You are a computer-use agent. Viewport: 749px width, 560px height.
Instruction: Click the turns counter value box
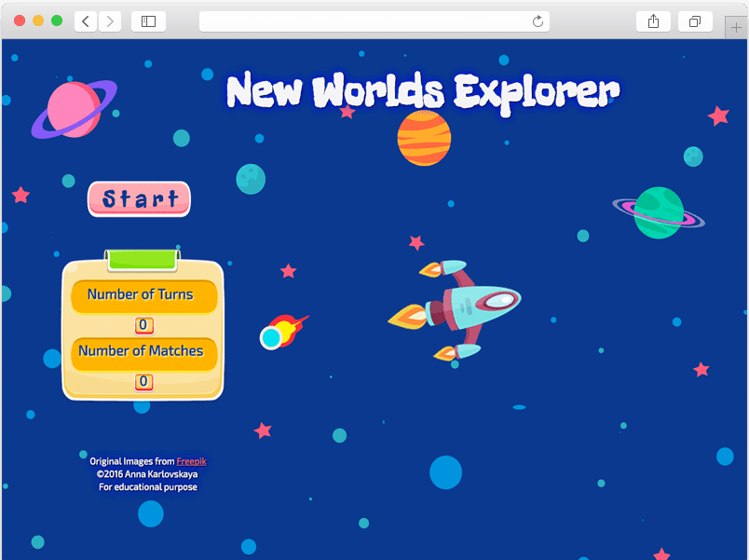click(x=143, y=325)
